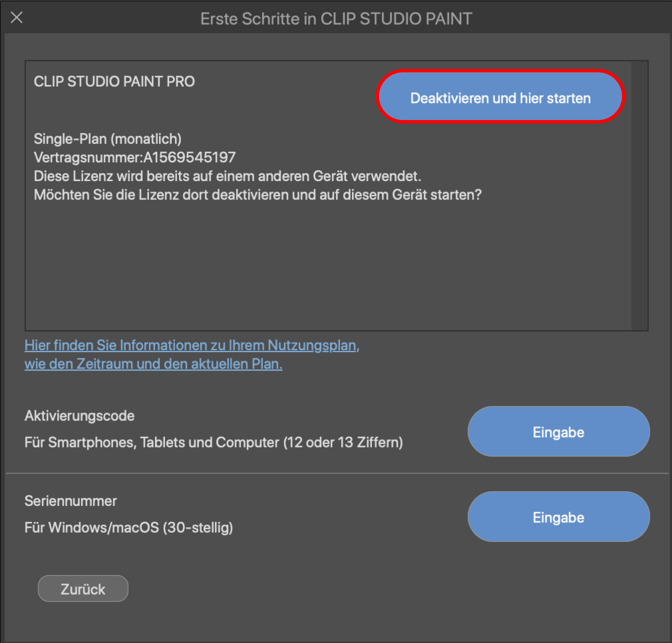Screen dimensions: 672x643
Task: Click link line 'wie den Zeitraum und den aktuellen Plan'
Action: (x=153, y=364)
